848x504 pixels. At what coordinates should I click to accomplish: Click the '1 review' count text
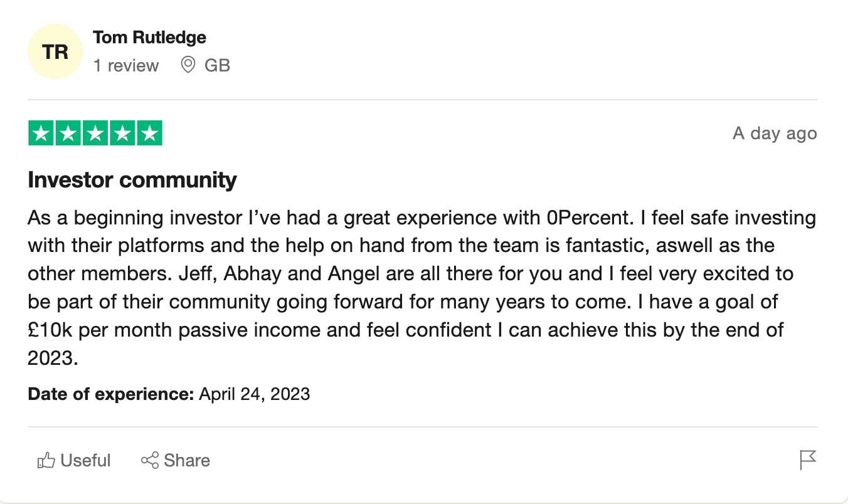(126, 65)
